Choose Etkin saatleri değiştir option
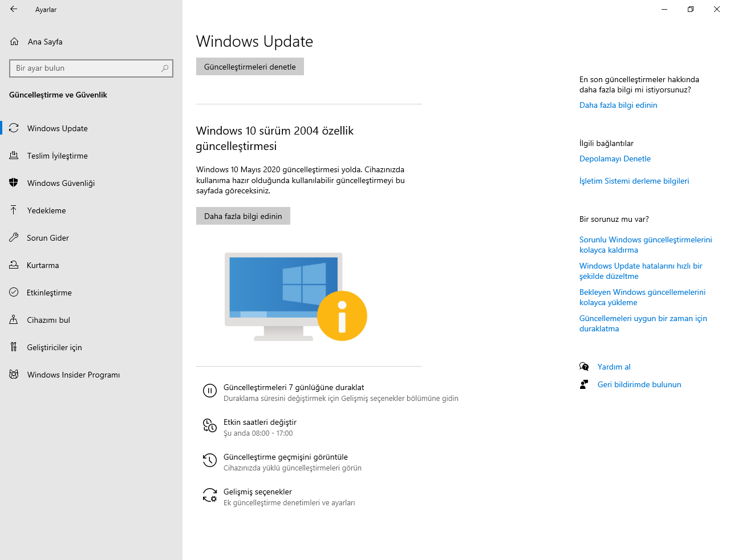730x560 pixels. point(250,427)
